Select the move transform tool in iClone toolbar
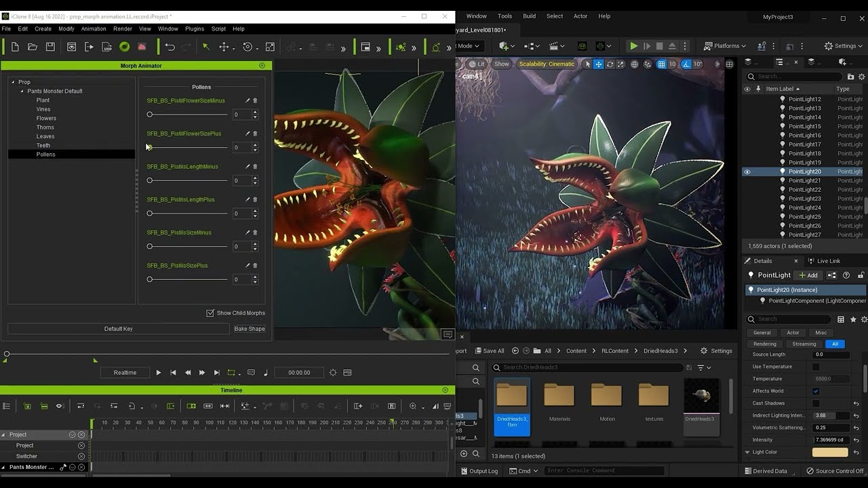The height and width of the screenshot is (488, 868). pyautogui.click(x=224, y=47)
